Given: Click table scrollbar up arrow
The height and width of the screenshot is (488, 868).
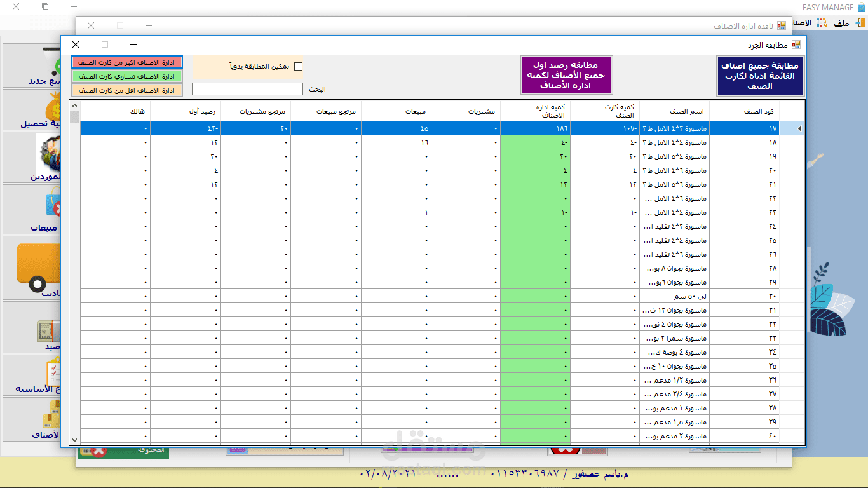Looking at the screenshot, I should click(75, 105).
